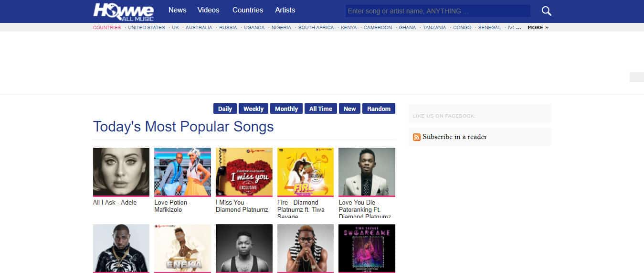Focus the song or artist search field
The height and width of the screenshot is (273, 644).
coord(438,11)
